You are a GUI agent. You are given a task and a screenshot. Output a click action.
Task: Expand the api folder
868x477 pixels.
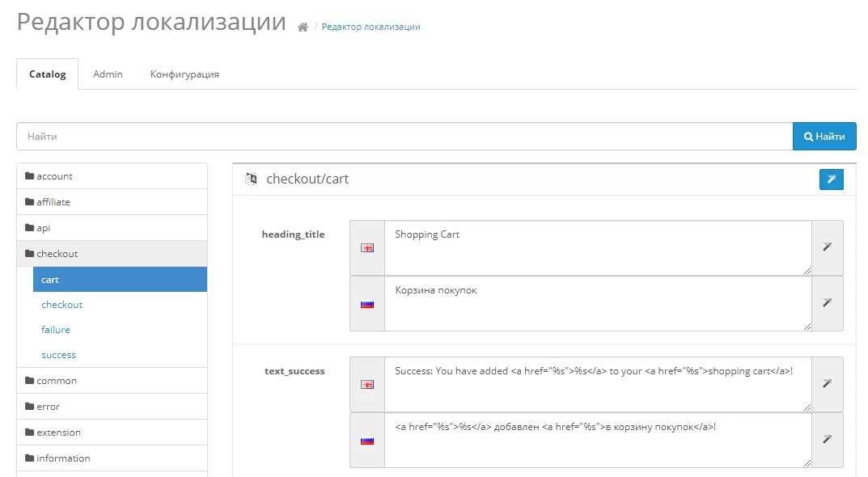[x=112, y=228]
